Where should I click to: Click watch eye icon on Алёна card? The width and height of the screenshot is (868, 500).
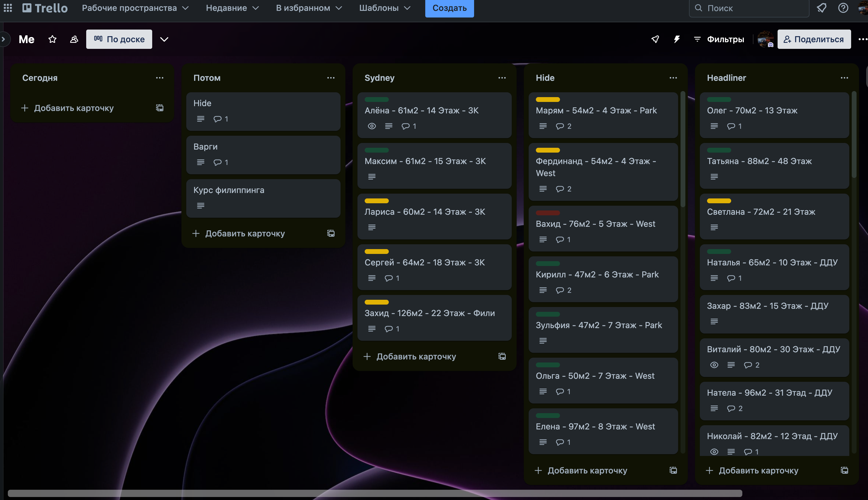pyautogui.click(x=372, y=126)
